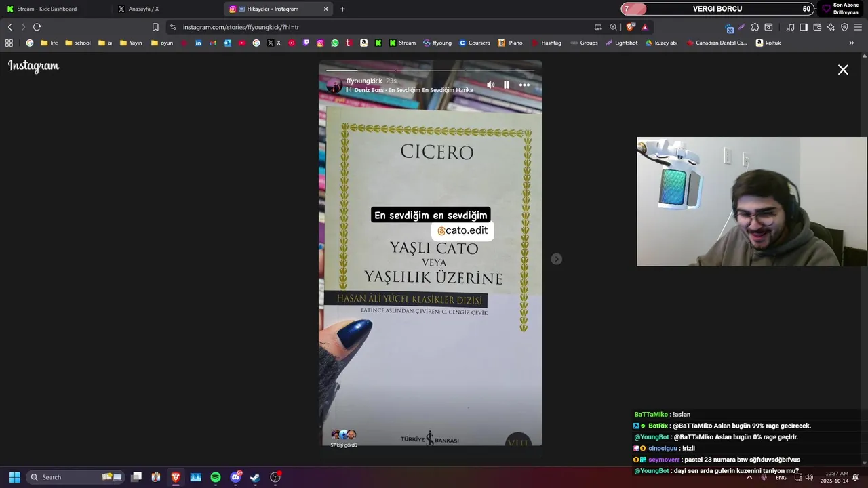Screen dimensions: 868x488
Task: Open the X bookmark
Action: coord(274,43)
